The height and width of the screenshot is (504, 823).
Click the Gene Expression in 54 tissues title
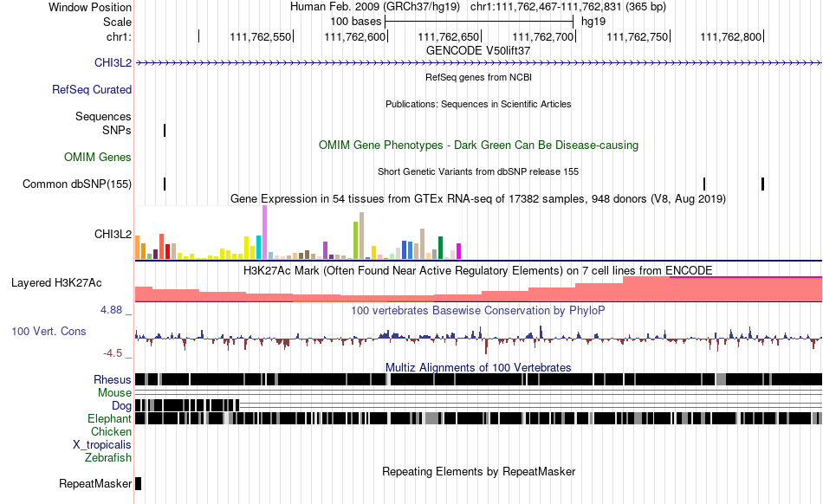pos(478,199)
